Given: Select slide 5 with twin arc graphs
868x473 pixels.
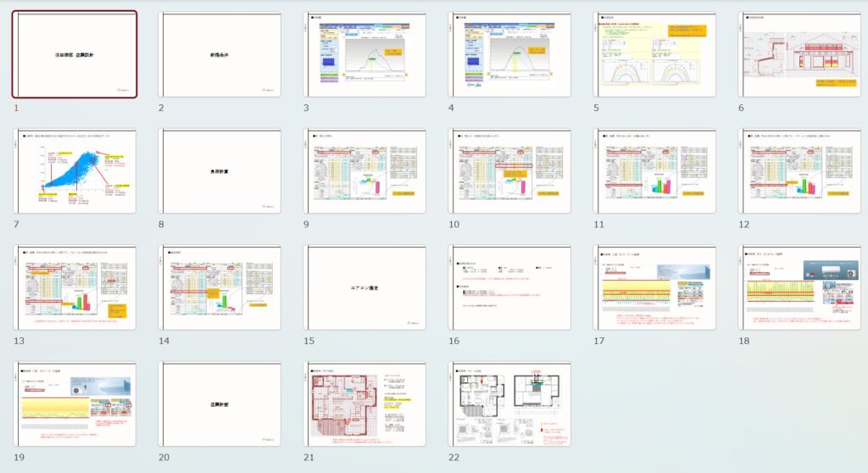Looking at the screenshot, I should (x=655, y=54).
